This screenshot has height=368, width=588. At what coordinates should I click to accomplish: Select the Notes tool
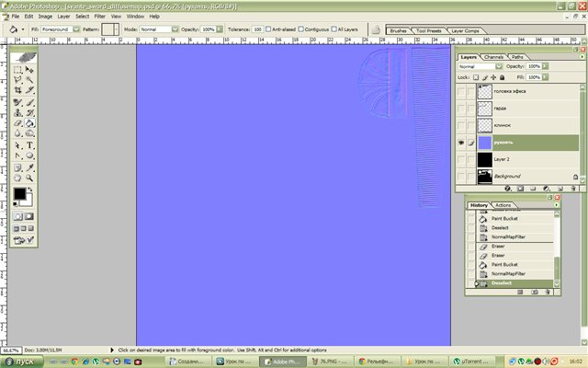pos(17,167)
